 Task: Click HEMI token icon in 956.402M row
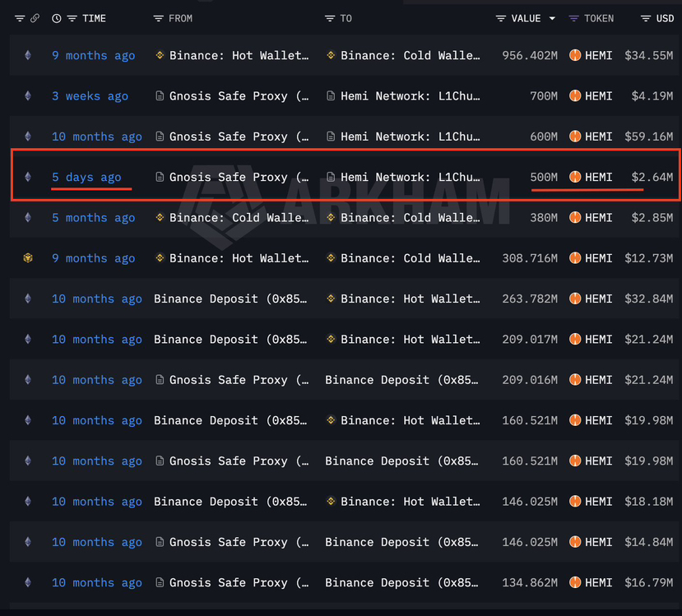(575, 55)
